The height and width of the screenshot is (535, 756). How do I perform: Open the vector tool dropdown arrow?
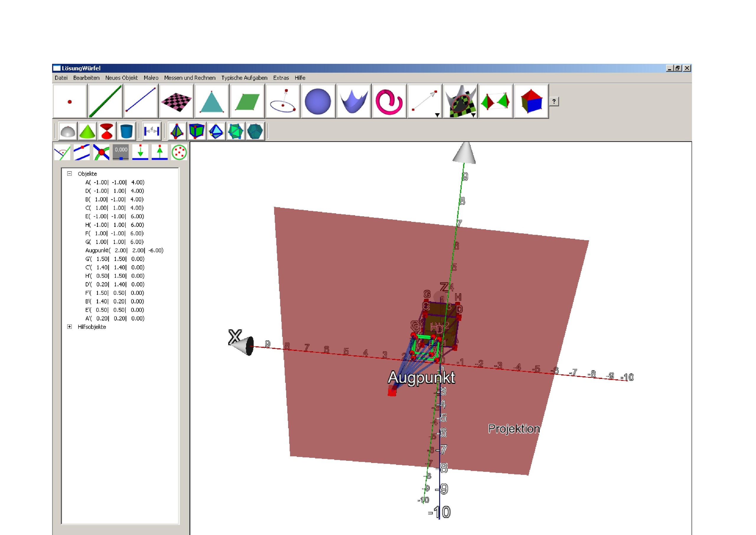(437, 115)
